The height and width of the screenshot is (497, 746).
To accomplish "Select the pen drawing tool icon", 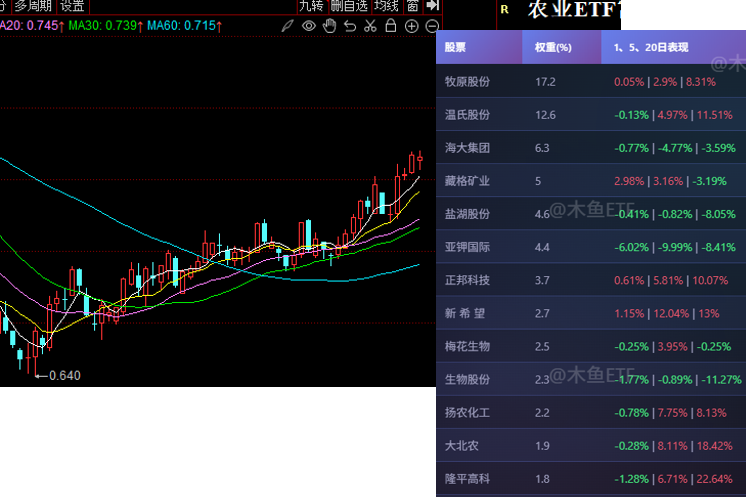I will pos(287,26).
